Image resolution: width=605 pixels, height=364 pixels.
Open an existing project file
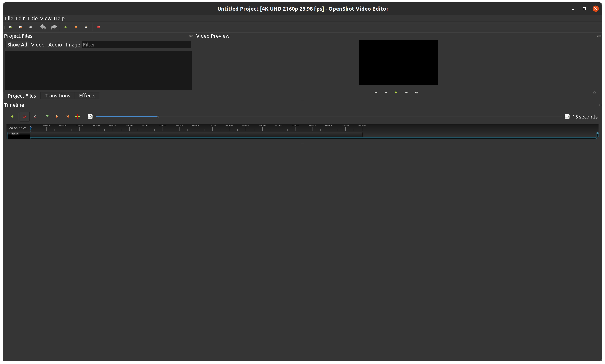[21, 27]
